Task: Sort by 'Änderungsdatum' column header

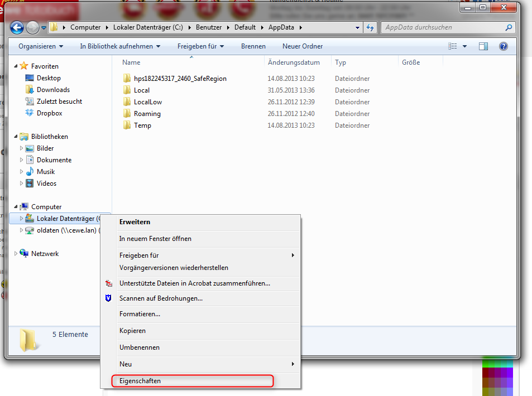Action: [294, 62]
